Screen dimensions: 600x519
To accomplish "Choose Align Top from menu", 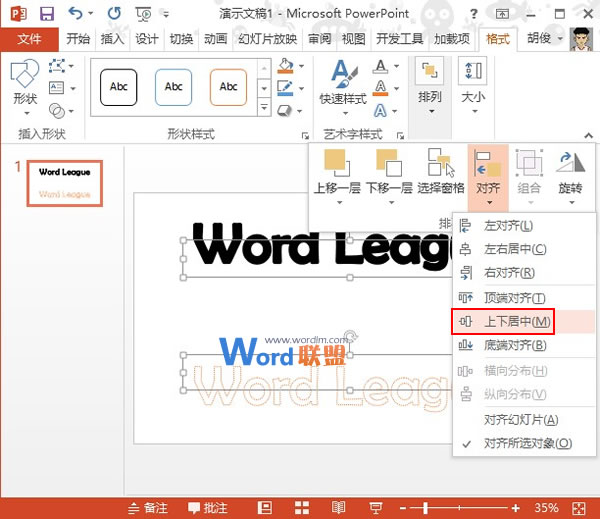I will pos(524,297).
